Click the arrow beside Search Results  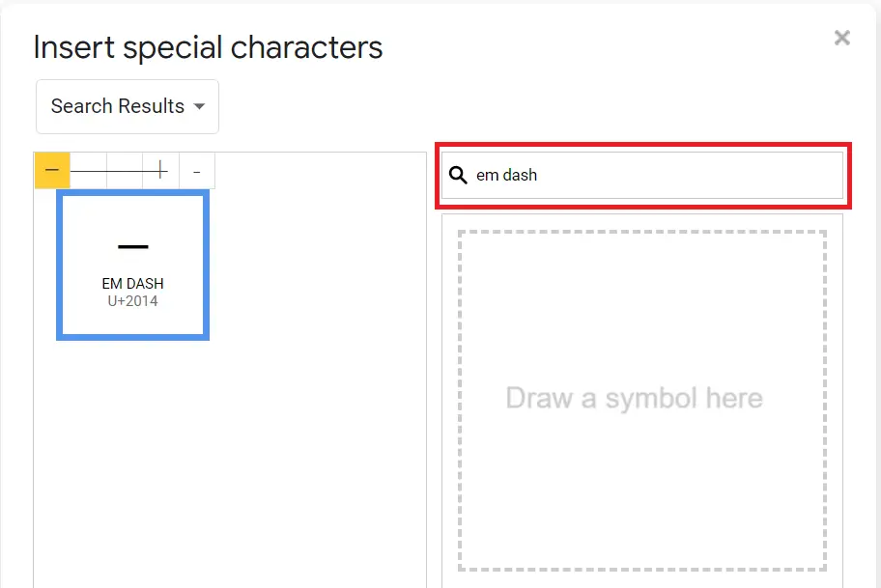[199, 106]
